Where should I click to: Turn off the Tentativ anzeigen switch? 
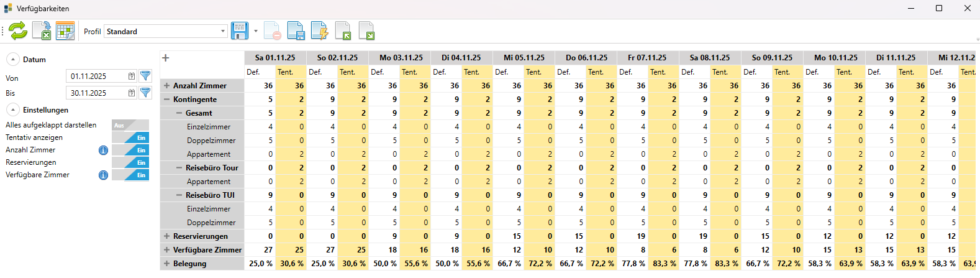(x=130, y=137)
